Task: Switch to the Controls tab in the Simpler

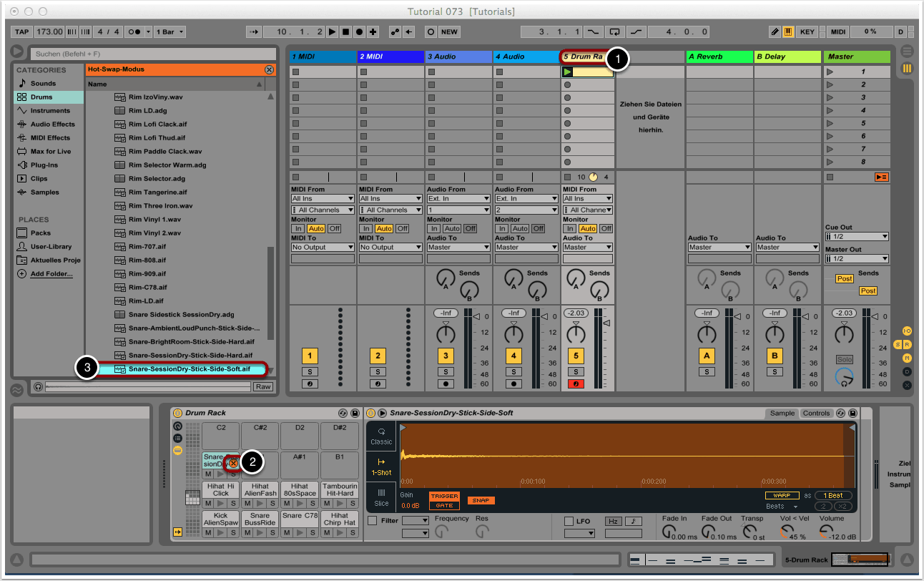Action: 816,413
